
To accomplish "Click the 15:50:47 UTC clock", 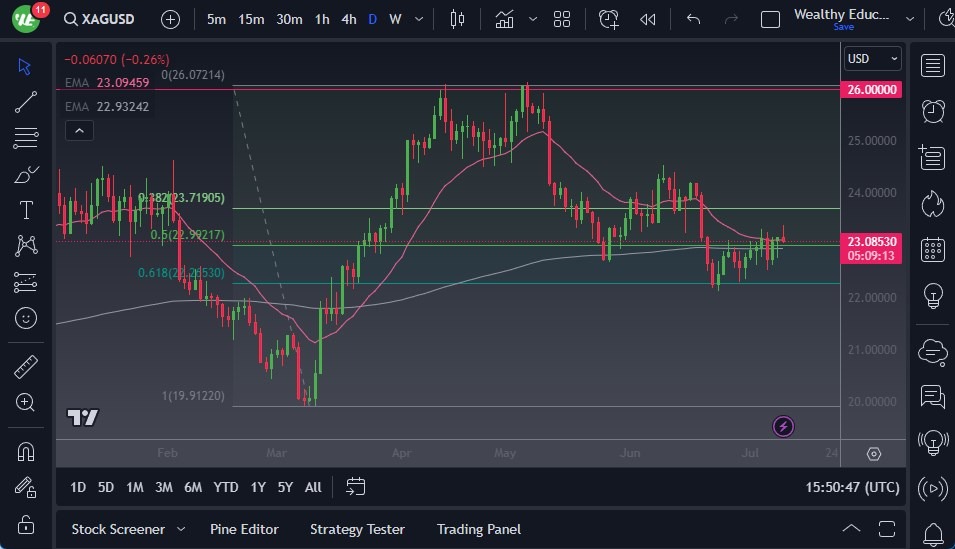I will (x=852, y=487).
